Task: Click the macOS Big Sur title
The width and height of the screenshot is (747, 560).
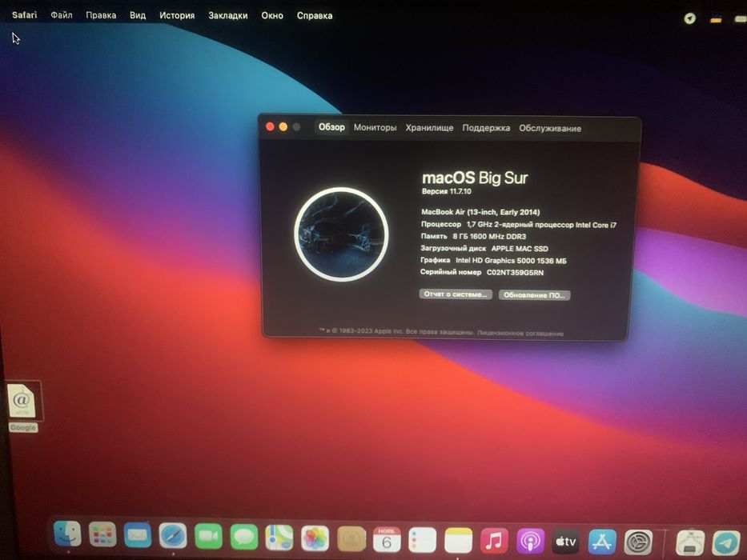Action: pyautogui.click(x=475, y=178)
